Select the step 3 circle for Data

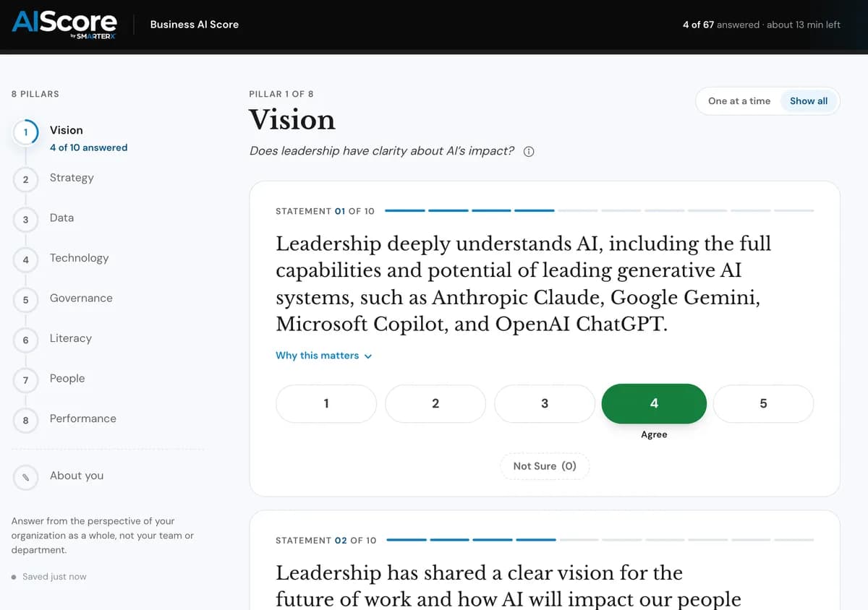(x=25, y=220)
